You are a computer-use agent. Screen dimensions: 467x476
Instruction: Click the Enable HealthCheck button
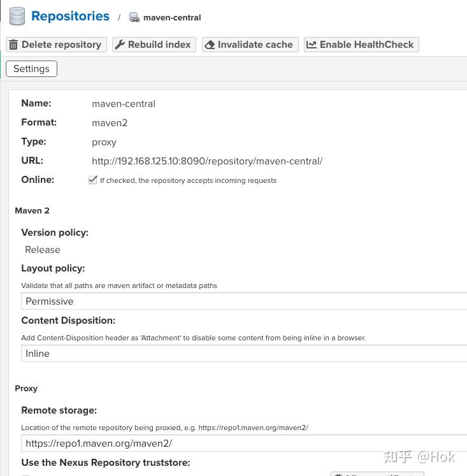361,45
